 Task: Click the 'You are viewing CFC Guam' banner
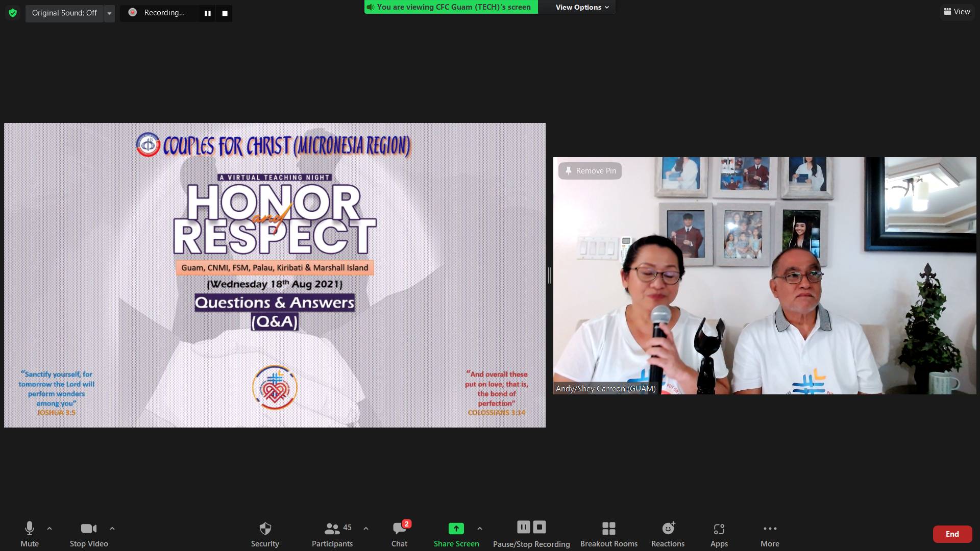click(x=451, y=7)
